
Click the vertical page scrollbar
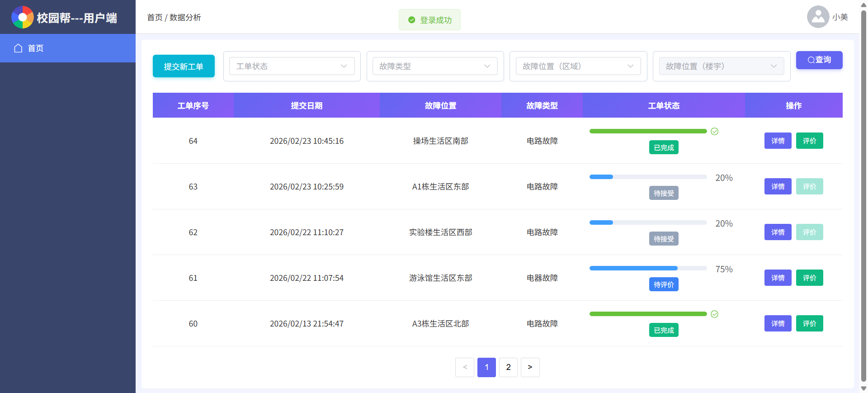click(863, 195)
